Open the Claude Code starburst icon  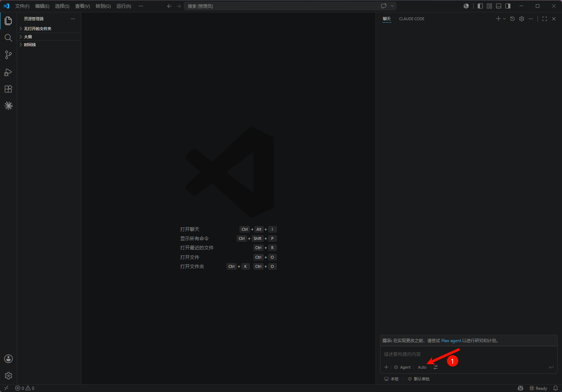click(x=8, y=106)
